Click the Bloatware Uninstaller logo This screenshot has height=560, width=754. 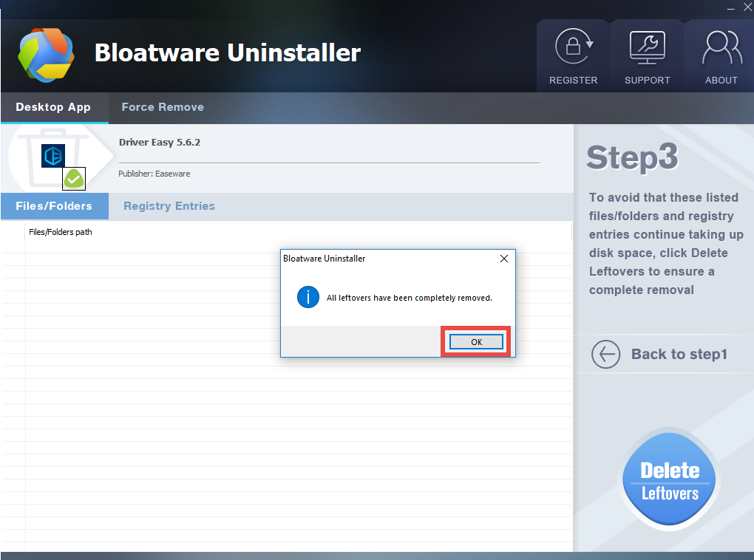pos(46,55)
